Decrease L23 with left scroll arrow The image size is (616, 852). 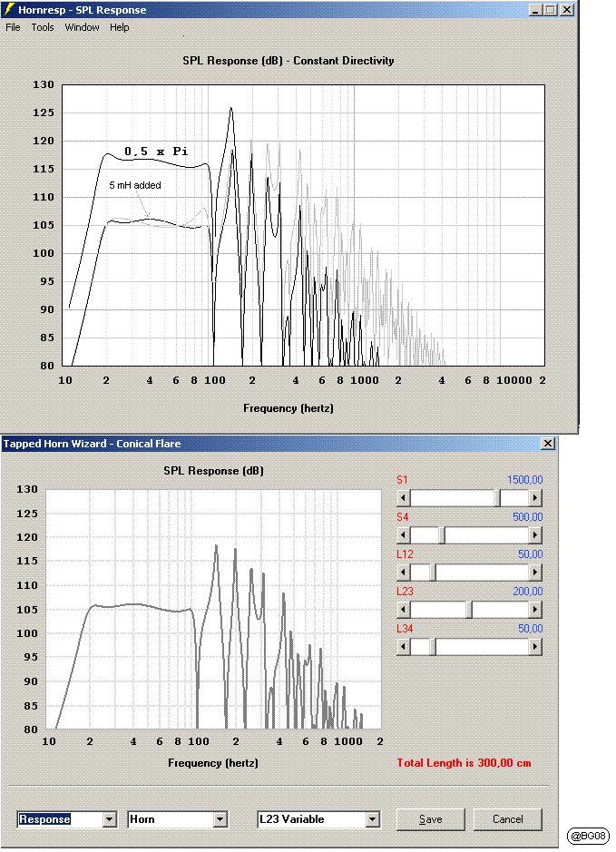pyautogui.click(x=403, y=610)
